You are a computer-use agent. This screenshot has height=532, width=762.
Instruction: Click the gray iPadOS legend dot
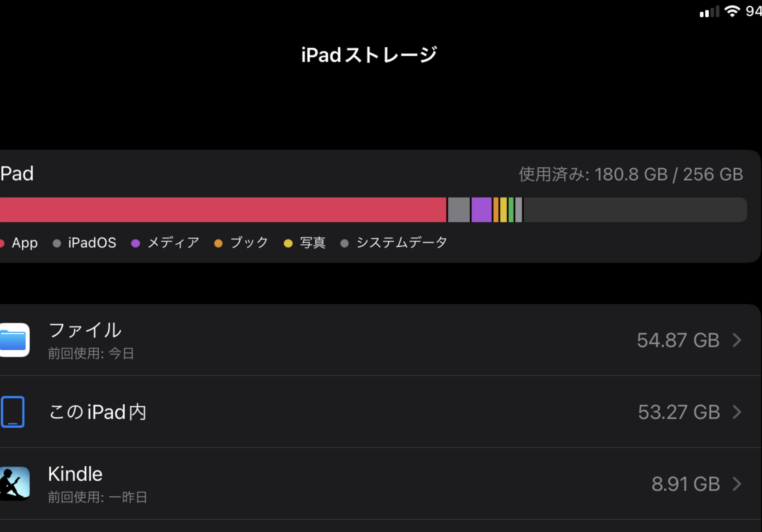(57, 243)
